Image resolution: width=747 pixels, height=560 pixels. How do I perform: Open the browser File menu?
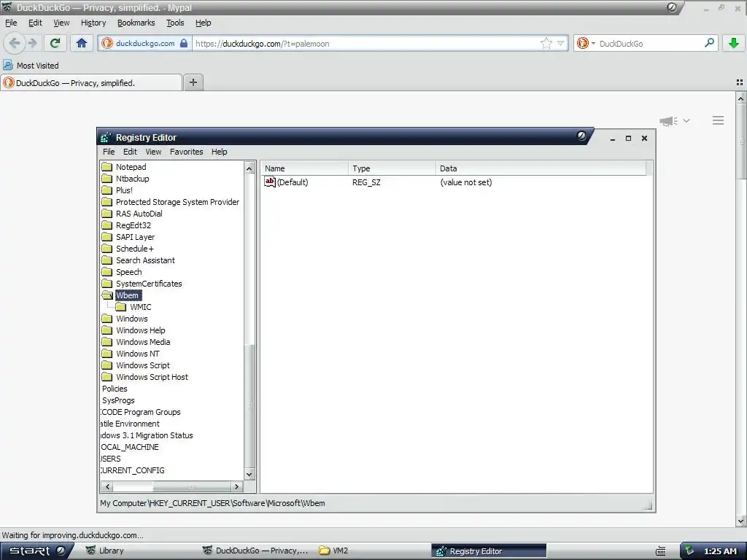click(11, 23)
